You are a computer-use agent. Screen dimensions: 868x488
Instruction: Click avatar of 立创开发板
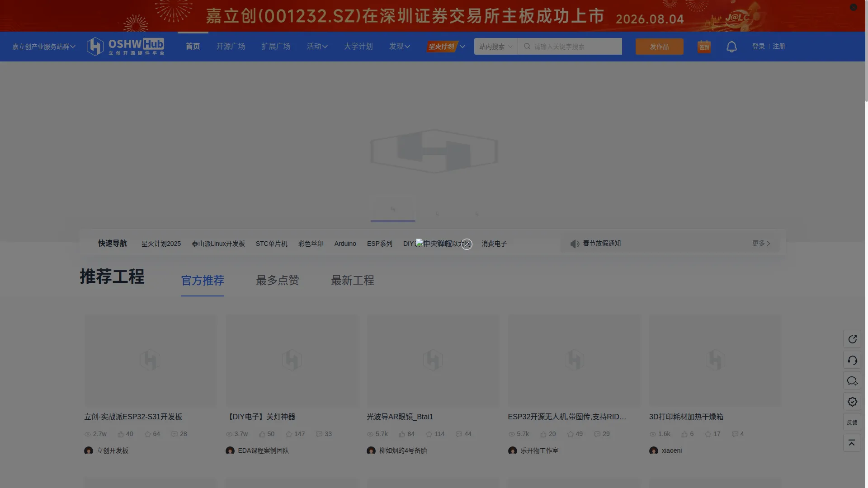[89, 450]
